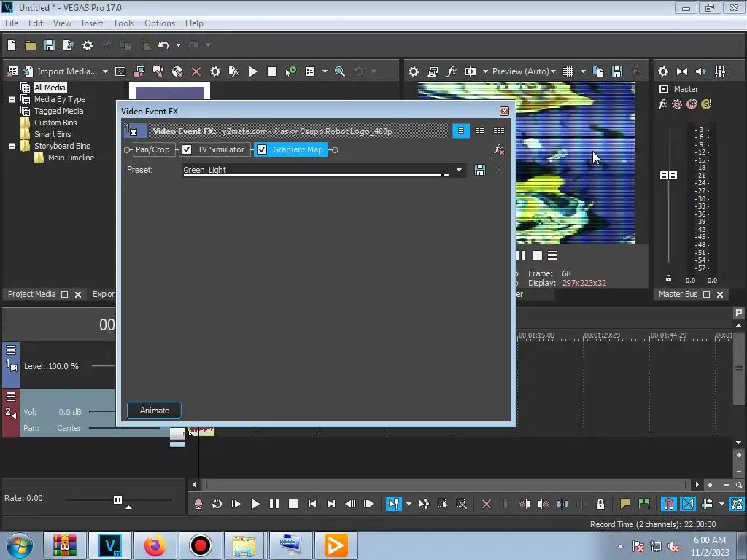Viewport: 747px width, 560px height.
Task: Click timeline Record microphone button
Action: 198,504
